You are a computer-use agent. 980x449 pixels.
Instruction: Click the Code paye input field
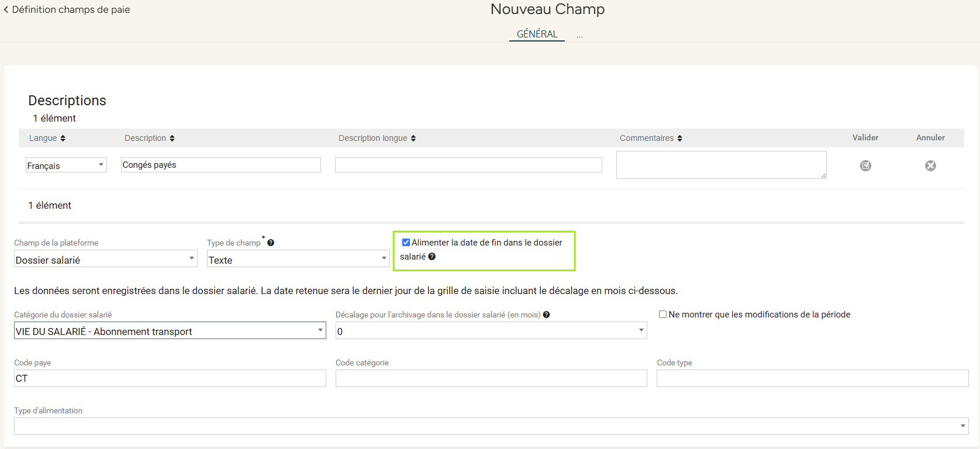[170, 379]
